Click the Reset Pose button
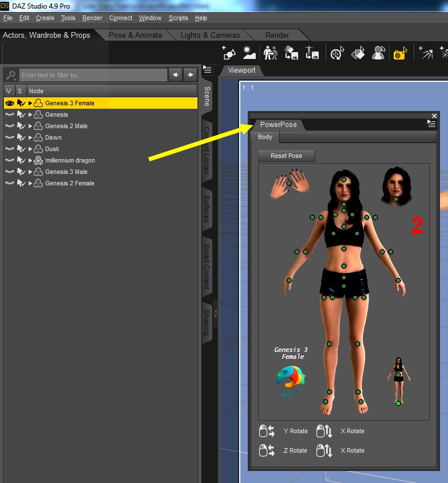 pos(286,156)
